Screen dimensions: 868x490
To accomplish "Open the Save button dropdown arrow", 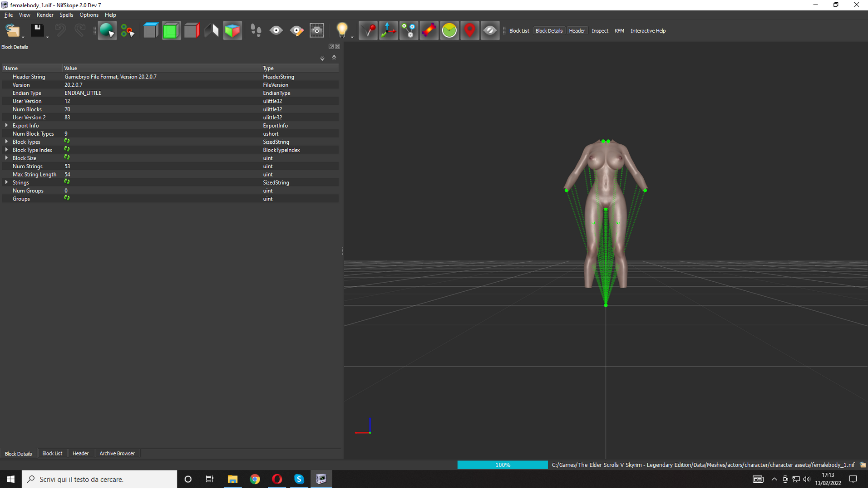I will (47, 37).
